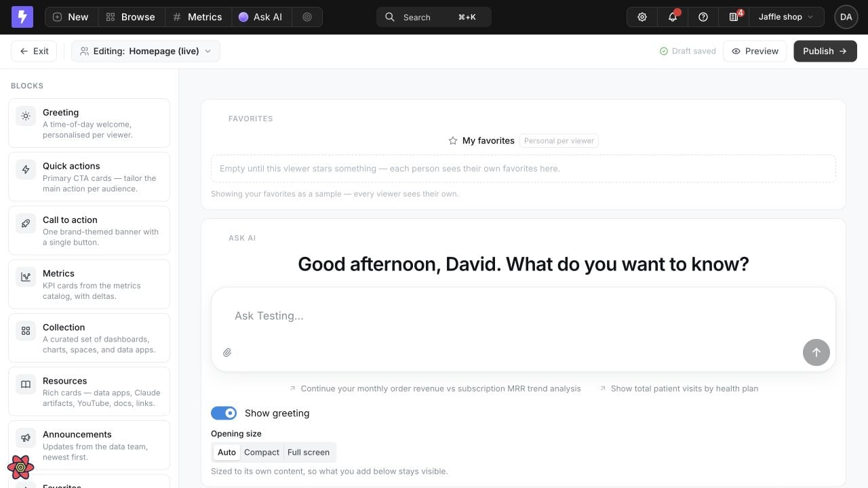Click the Search box in header
This screenshot has width=868, height=488.
pyautogui.click(x=434, y=17)
